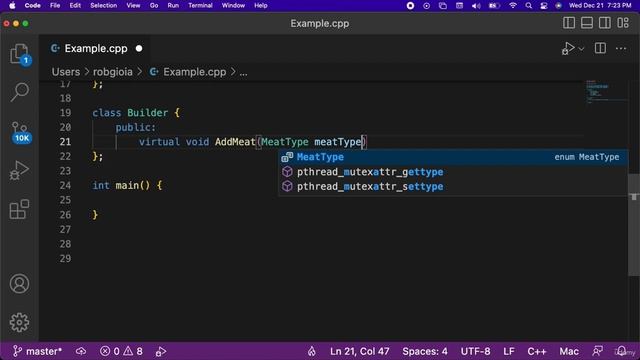Change end-of-line sequence LF

509,351
